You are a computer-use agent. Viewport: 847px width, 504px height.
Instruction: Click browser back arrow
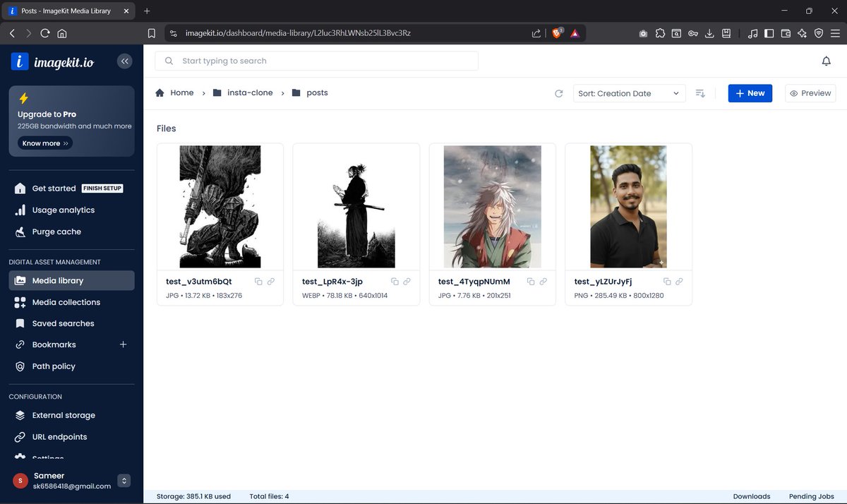(12, 33)
